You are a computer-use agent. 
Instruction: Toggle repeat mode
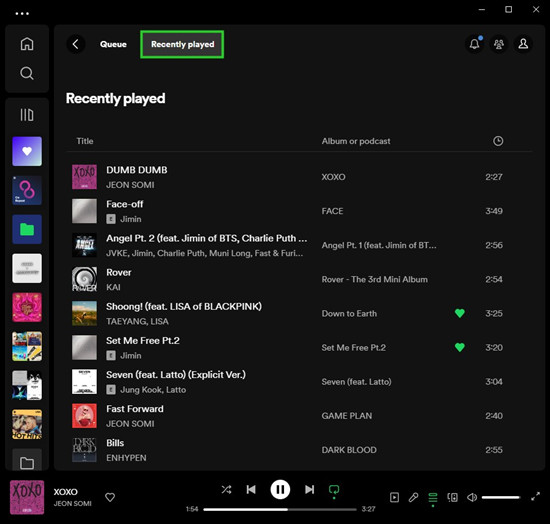click(334, 490)
